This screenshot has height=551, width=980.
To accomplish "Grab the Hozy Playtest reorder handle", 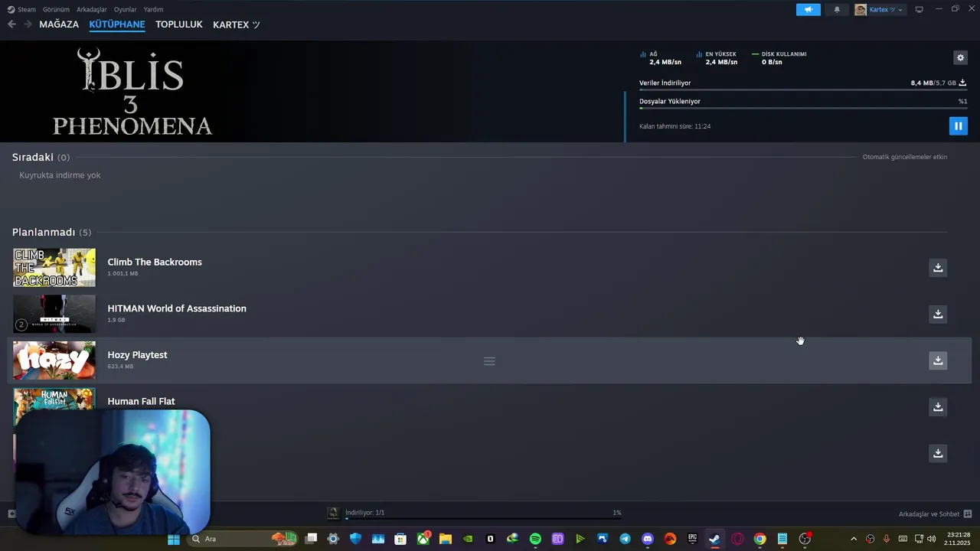I will [489, 361].
